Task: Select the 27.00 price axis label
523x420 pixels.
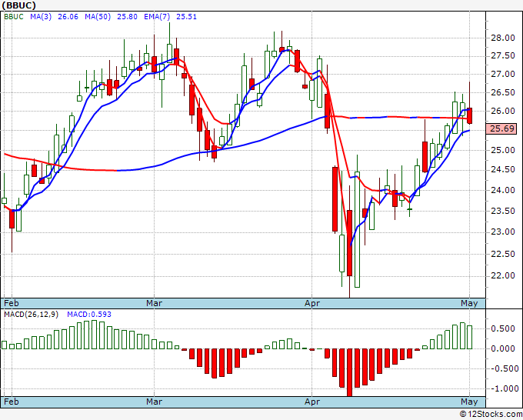Action: pos(503,74)
